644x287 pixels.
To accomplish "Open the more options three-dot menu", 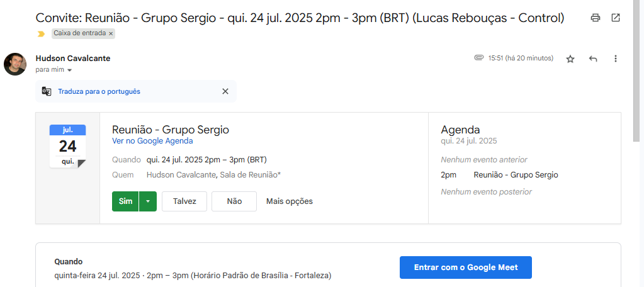I will [616, 59].
